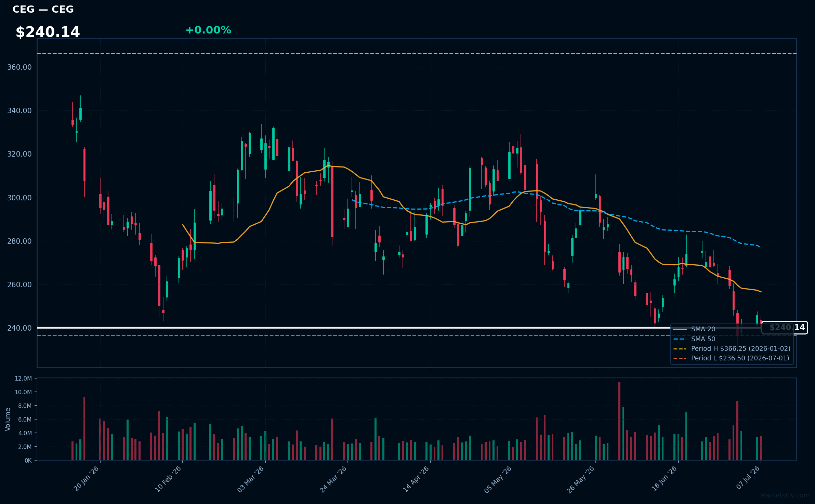This screenshot has width=815, height=504.
Task: Click the 340.00 price axis label
Action: point(19,110)
